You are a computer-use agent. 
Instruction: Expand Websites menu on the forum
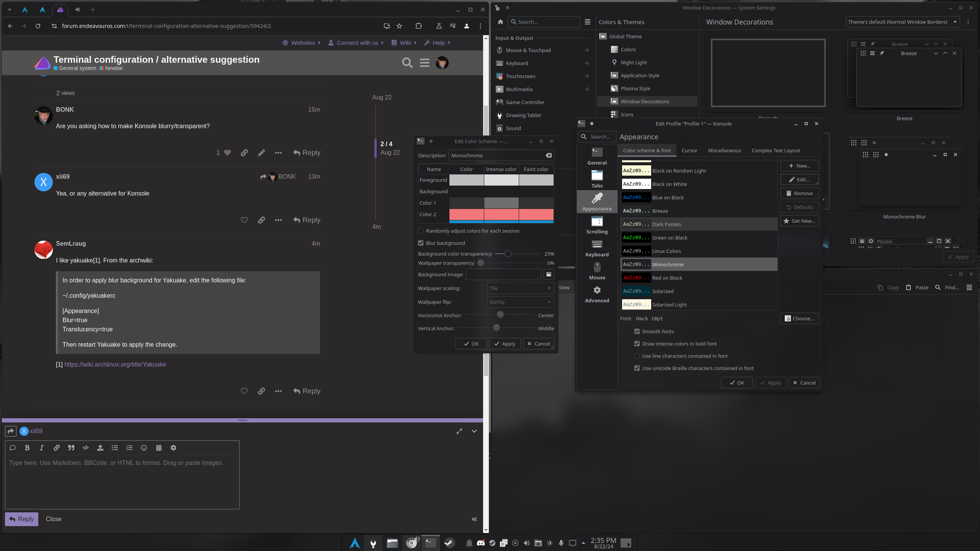(302, 43)
